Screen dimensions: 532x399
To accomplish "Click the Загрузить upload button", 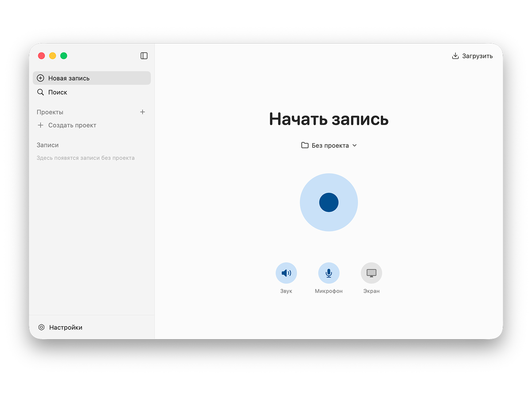I will (472, 56).
